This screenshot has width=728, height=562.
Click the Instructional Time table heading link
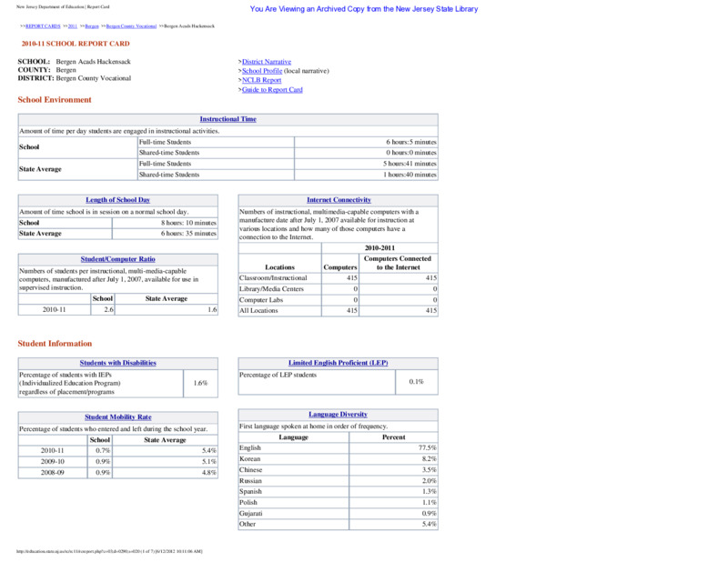click(228, 119)
